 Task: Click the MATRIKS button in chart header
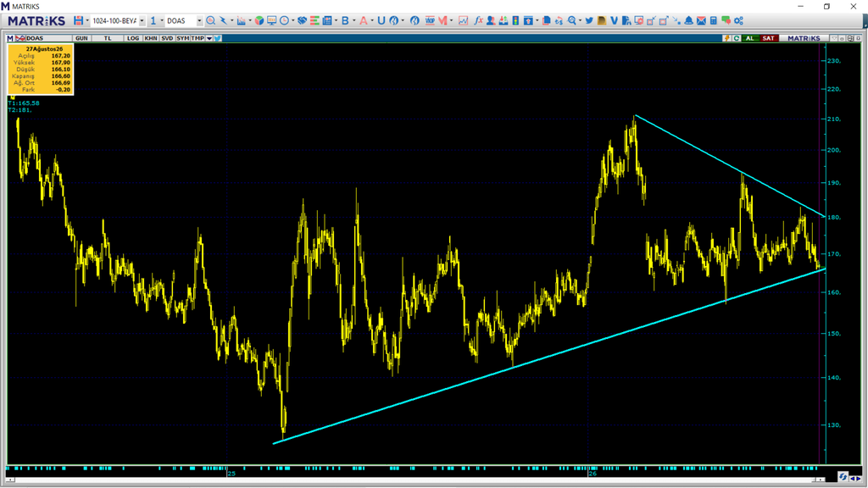(804, 38)
